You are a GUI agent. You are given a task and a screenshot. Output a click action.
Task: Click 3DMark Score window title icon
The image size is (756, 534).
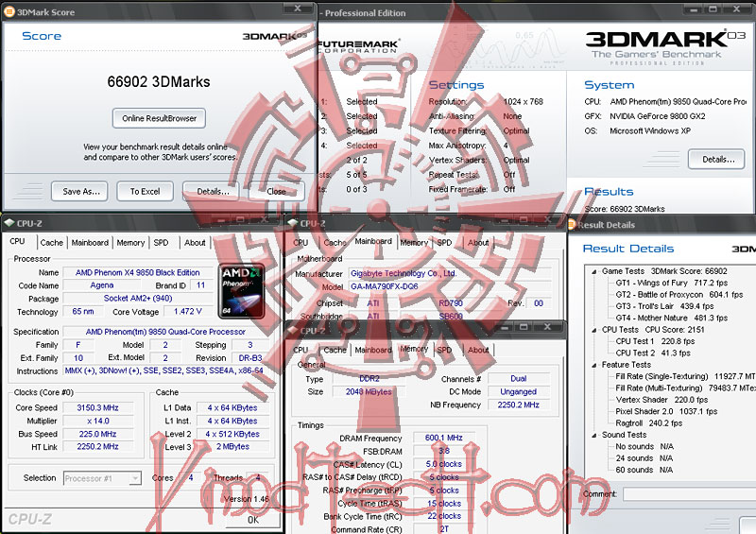(9, 11)
